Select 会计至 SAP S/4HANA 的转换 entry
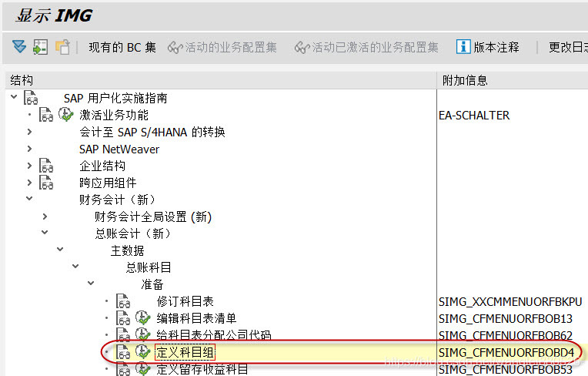 [x=152, y=132]
